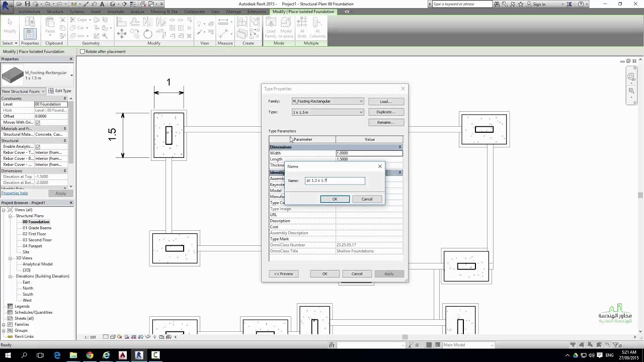Select the Analytical Model 3D view

38,264
